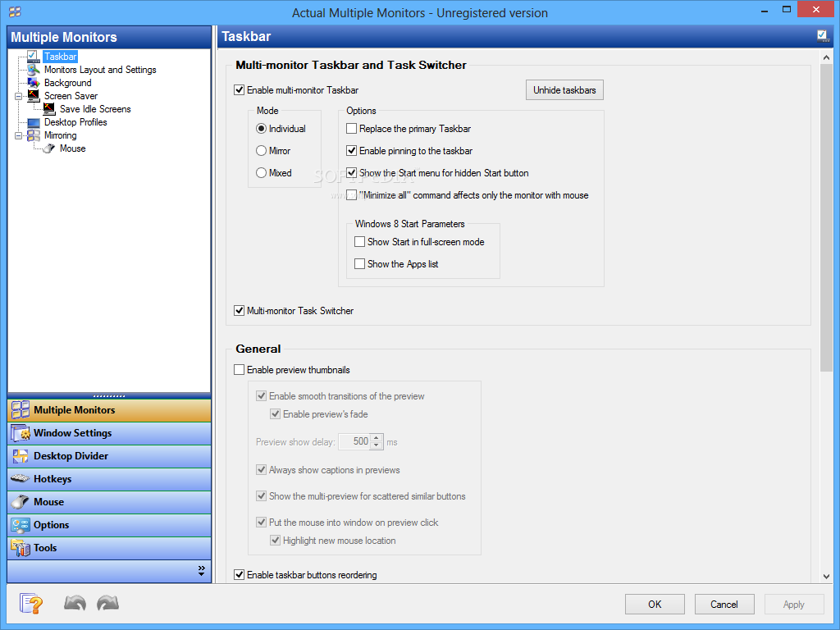
Task: Check Enable preview thumbnails
Action: [x=240, y=370]
